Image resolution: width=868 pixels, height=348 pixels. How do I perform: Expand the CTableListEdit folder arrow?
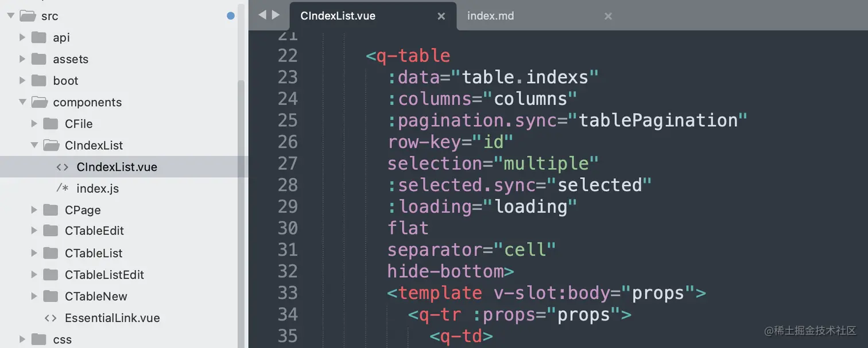point(34,275)
